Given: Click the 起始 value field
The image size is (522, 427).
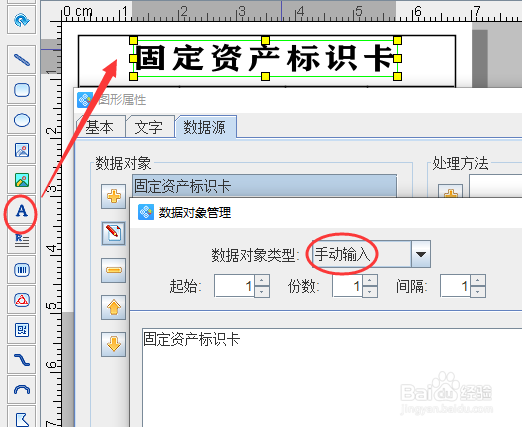Looking at the screenshot, I should [x=234, y=286].
